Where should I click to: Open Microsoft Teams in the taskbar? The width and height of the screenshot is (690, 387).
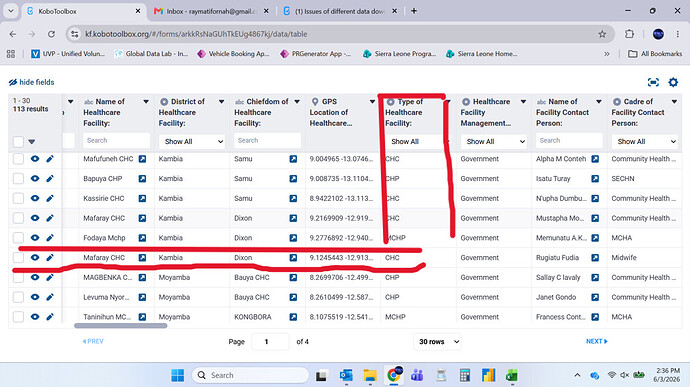(417, 375)
